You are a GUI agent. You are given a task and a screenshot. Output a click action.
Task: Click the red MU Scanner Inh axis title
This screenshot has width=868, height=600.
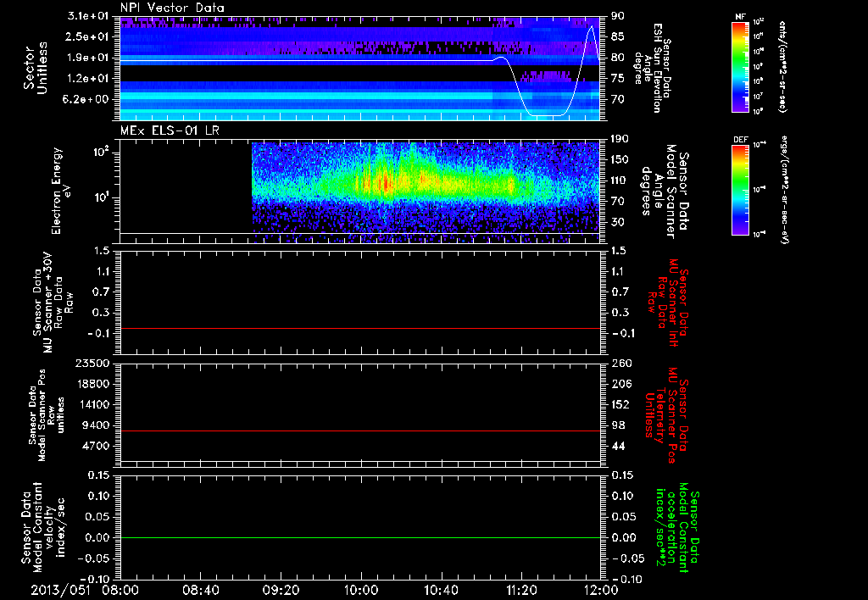[668, 303]
